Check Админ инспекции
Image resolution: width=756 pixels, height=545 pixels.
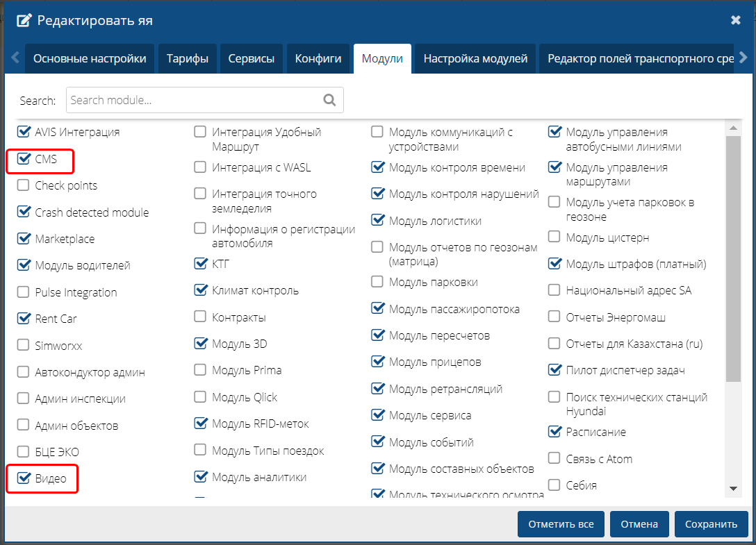click(x=23, y=399)
